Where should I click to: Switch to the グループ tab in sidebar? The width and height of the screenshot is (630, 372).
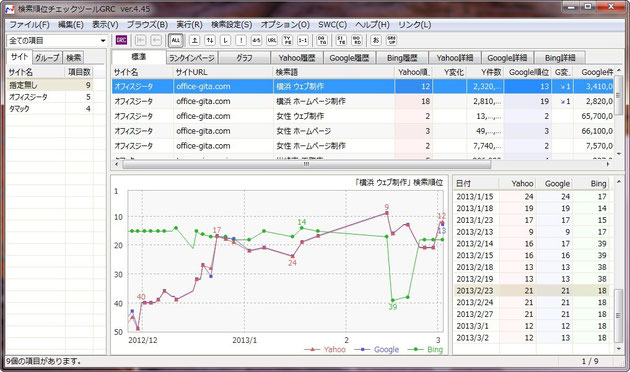click(x=47, y=57)
